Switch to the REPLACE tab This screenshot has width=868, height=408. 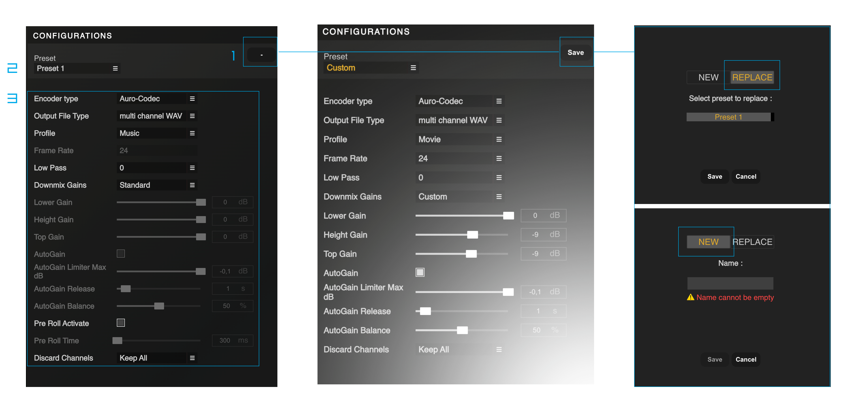752,77
